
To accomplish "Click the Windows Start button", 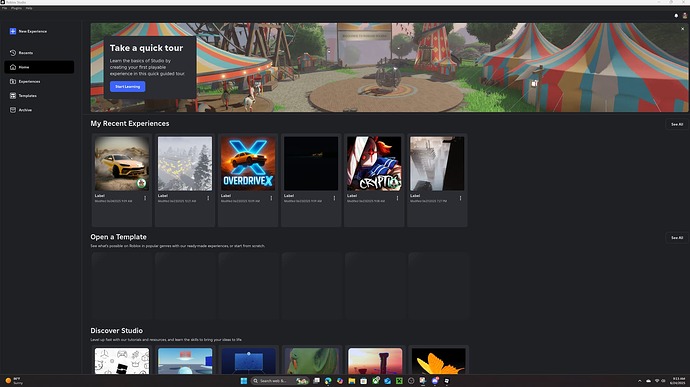I will point(244,381).
